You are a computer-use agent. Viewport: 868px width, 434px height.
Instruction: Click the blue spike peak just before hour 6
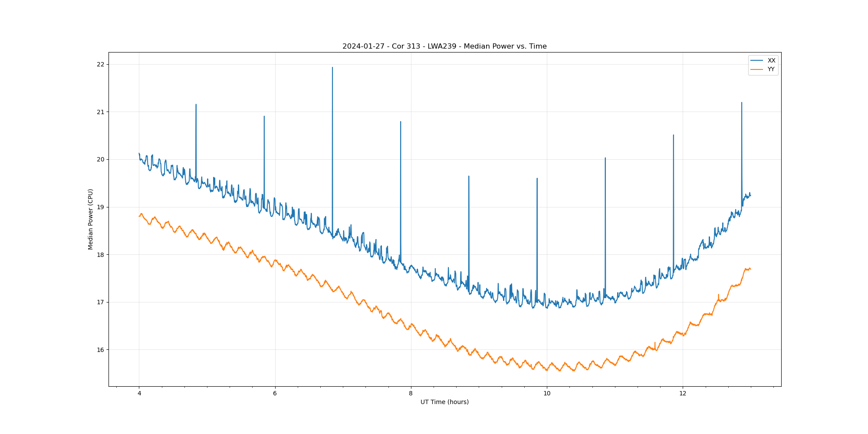click(x=264, y=116)
